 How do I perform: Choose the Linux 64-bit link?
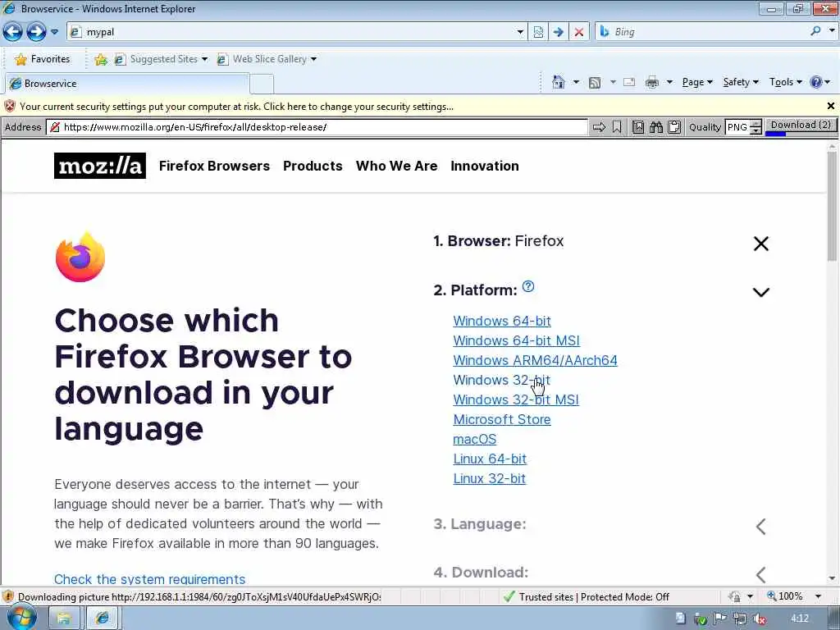click(490, 459)
